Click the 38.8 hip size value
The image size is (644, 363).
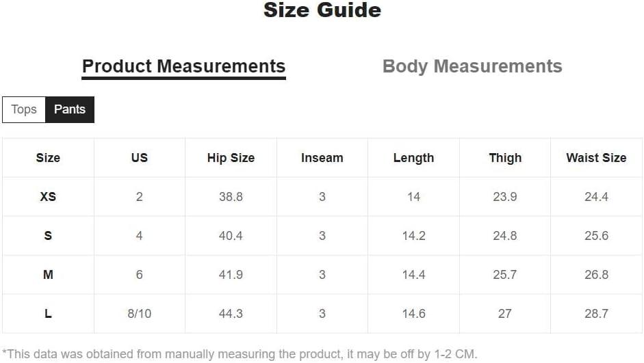tap(231, 197)
